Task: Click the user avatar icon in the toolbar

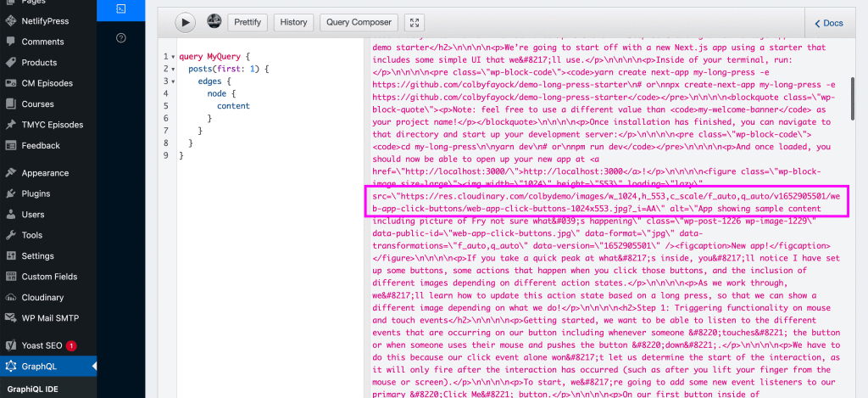Action: [214, 21]
